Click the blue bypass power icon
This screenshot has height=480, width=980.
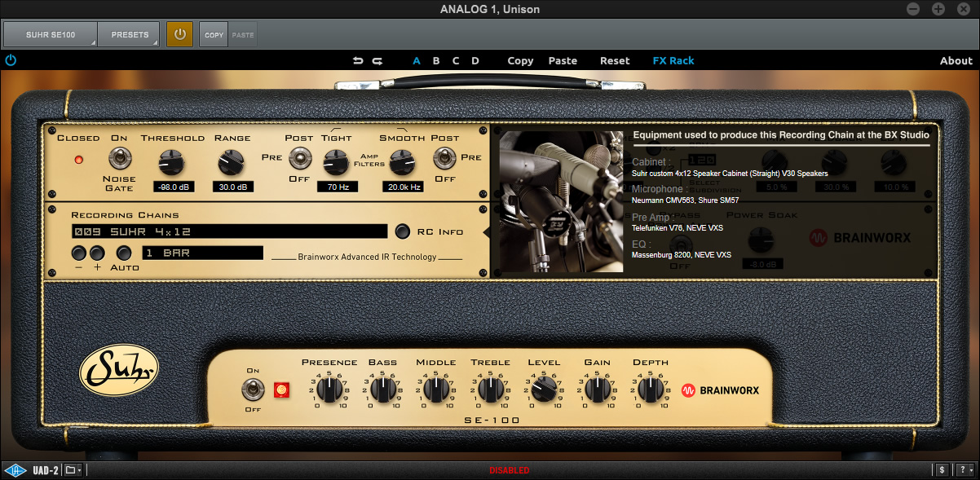[11, 60]
